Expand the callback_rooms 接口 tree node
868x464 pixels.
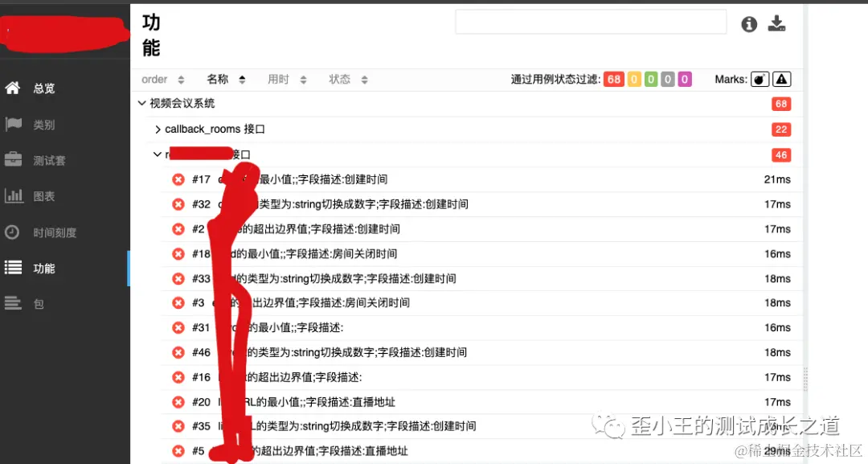(158, 129)
